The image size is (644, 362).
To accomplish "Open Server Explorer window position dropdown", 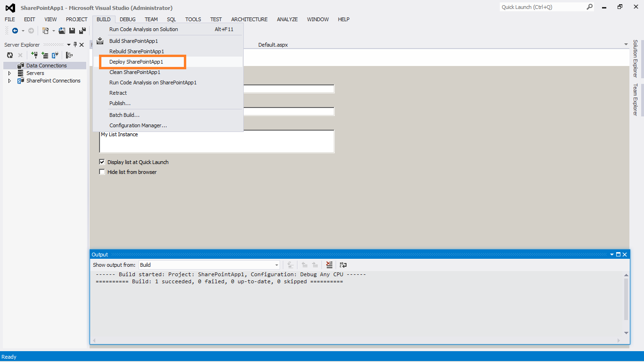I will tap(69, 45).
